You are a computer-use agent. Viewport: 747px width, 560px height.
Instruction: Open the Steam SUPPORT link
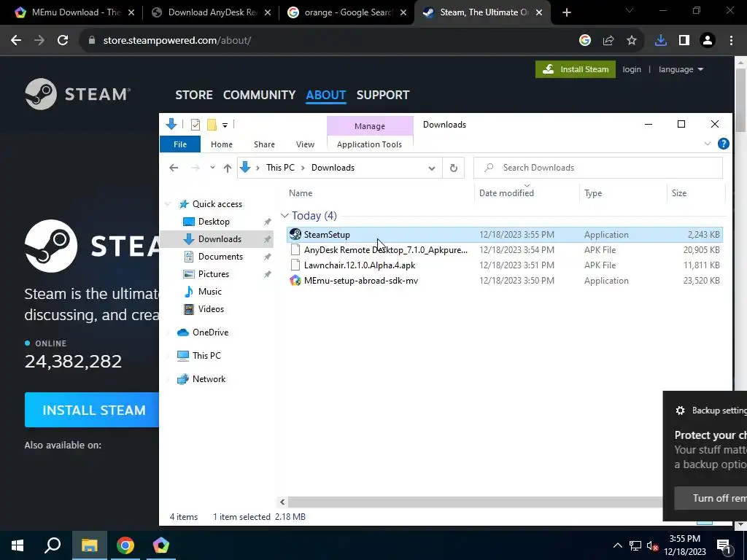(x=383, y=95)
